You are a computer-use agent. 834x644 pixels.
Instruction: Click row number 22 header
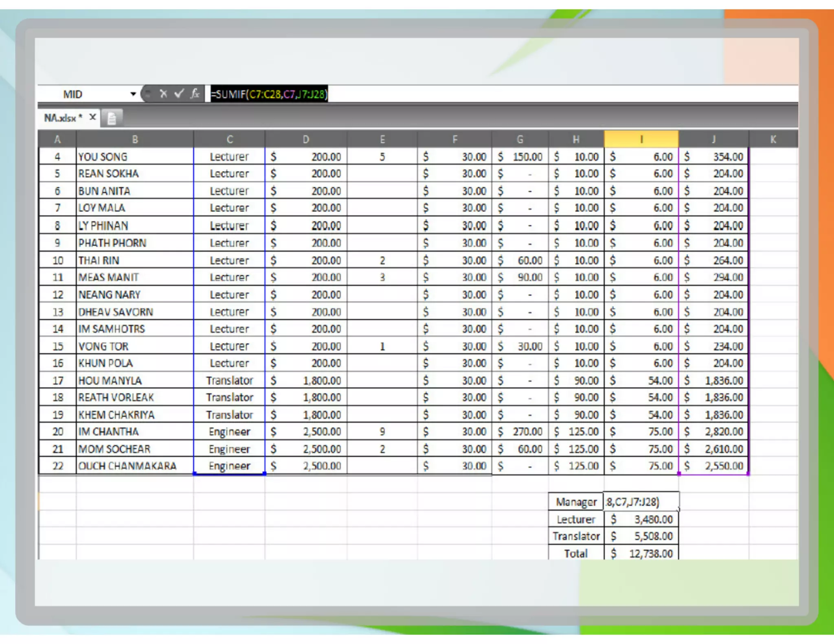click(57, 466)
